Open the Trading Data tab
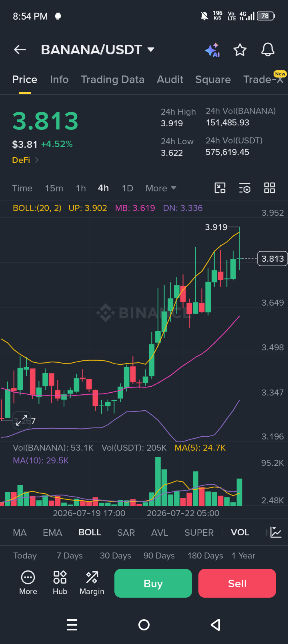288x644 pixels. [113, 80]
